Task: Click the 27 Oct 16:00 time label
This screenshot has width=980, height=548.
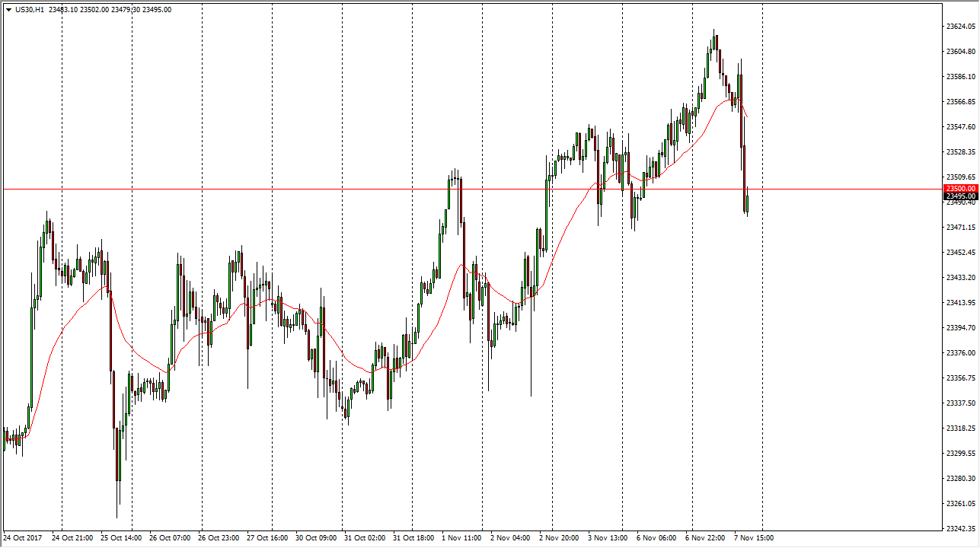Action: pyautogui.click(x=267, y=538)
